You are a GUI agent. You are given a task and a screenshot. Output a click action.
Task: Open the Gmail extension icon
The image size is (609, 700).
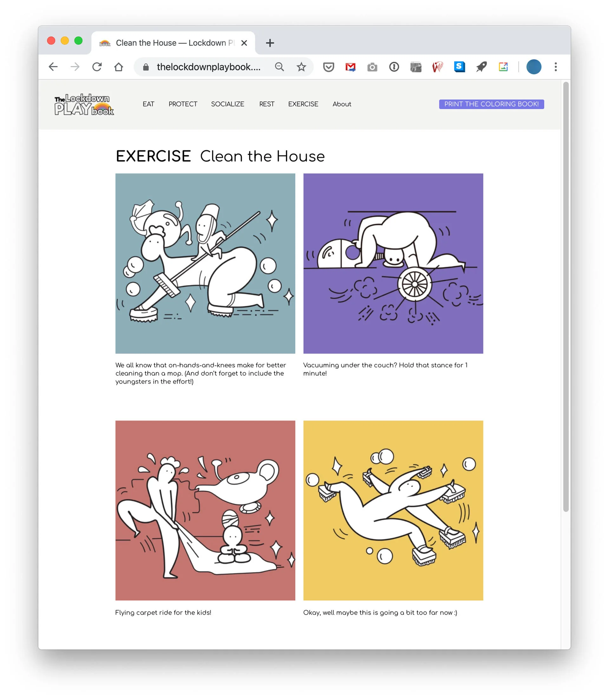click(x=350, y=67)
